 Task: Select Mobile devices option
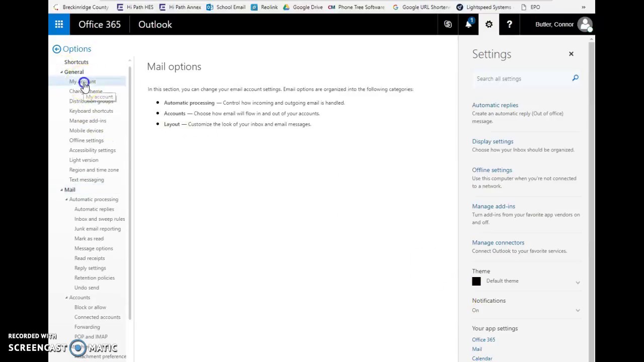tap(86, 130)
